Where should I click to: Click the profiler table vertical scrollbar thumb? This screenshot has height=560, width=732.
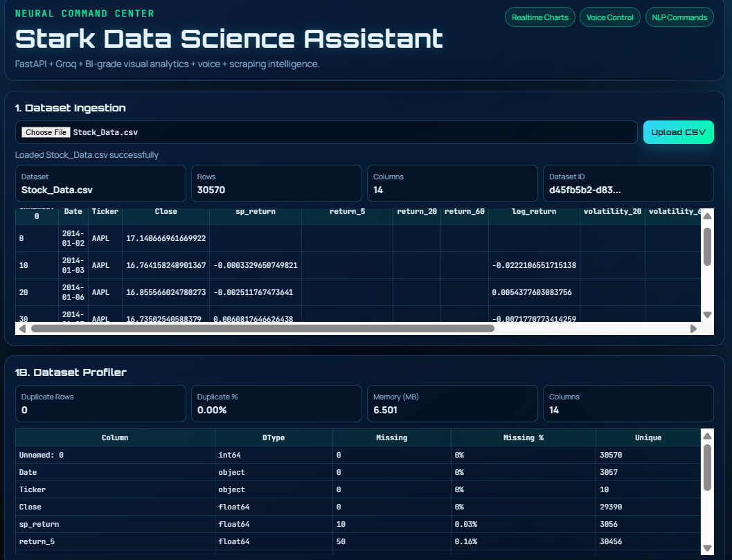tap(707, 468)
